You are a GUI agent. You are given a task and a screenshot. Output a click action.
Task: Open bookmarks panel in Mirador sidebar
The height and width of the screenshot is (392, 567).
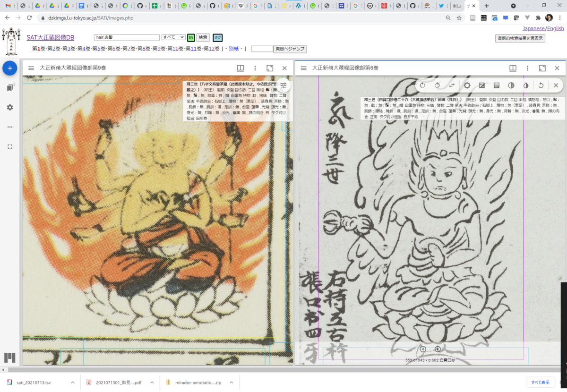(x=10, y=88)
